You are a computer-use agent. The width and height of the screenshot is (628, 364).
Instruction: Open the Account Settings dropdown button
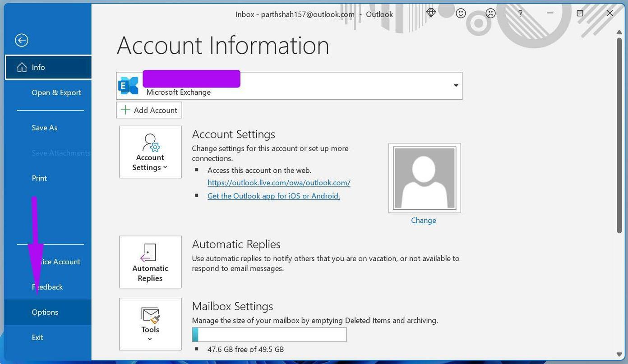pos(150,152)
